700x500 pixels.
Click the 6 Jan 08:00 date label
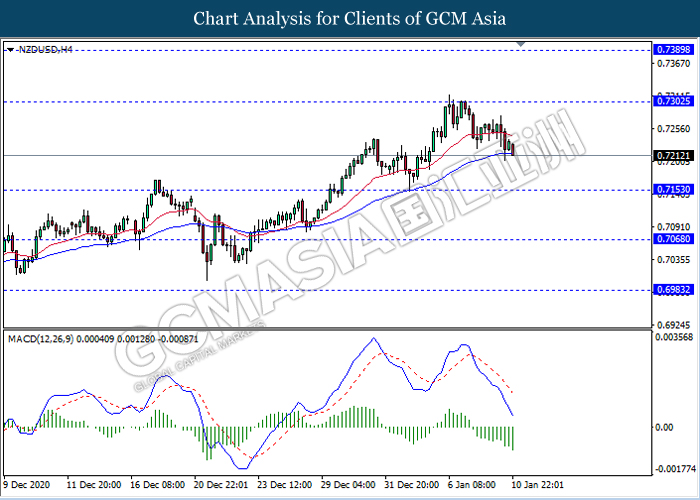472,485
